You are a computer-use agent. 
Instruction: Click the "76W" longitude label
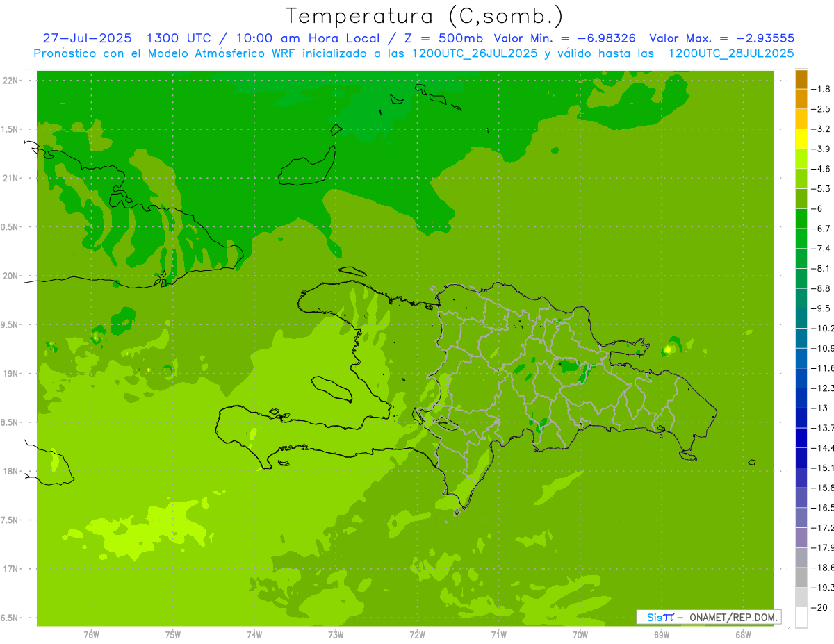[x=91, y=635]
